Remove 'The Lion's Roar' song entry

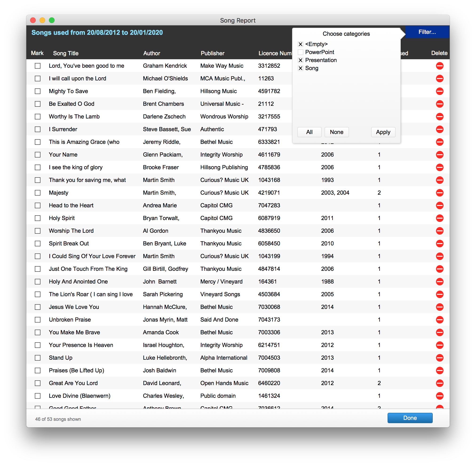point(440,294)
